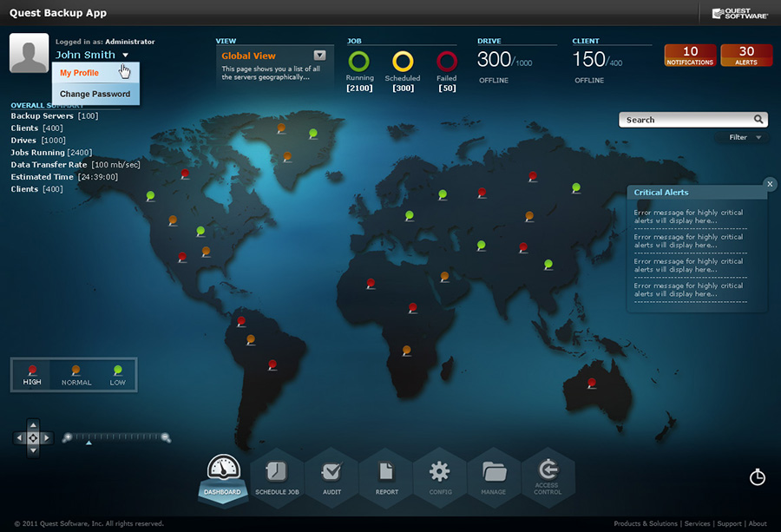This screenshot has height=532, width=781.
Task: Click the Critical Alerts panel title
Action: [661, 193]
